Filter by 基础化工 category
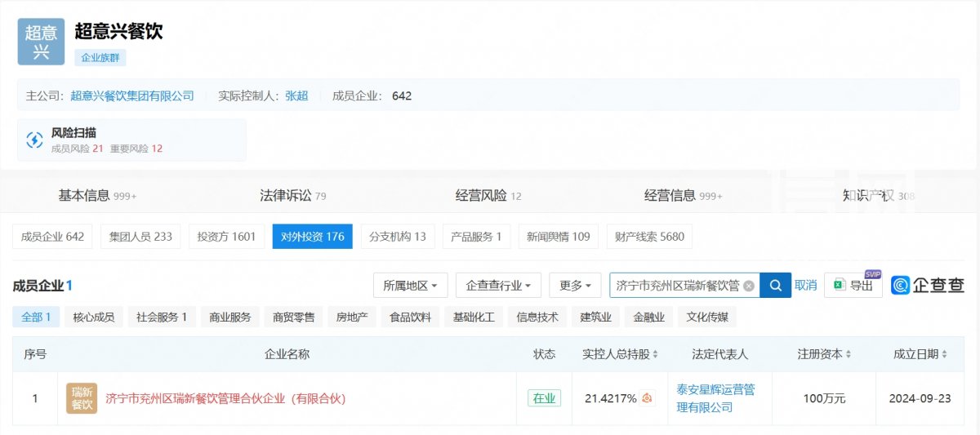This screenshot has width=980, height=435. (474, 317)
